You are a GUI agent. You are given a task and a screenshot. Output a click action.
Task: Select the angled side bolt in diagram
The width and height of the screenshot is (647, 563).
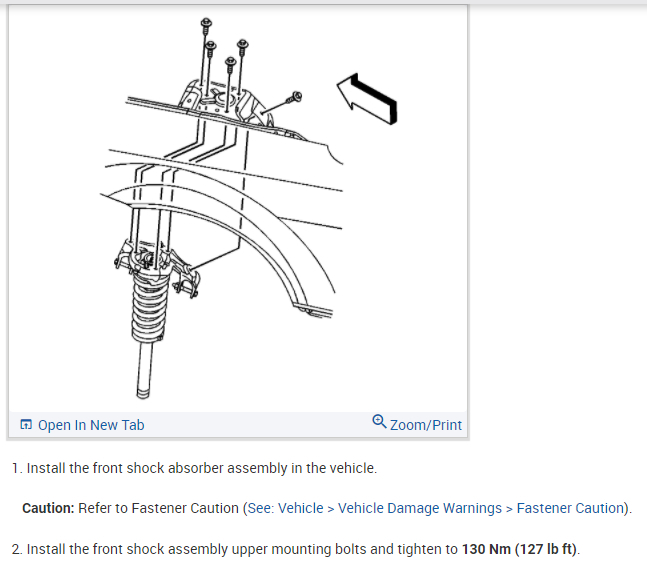(x=295, y=97)
